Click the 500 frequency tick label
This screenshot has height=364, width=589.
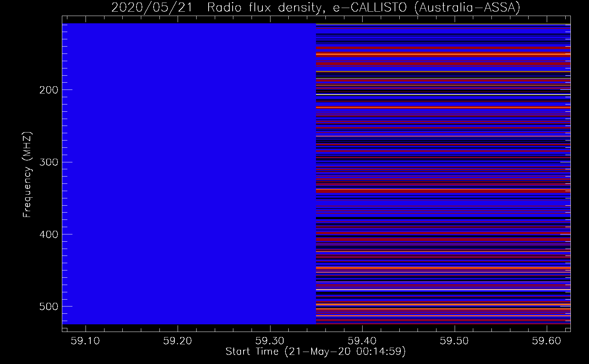pyautogui.click(x=48, y=306)
